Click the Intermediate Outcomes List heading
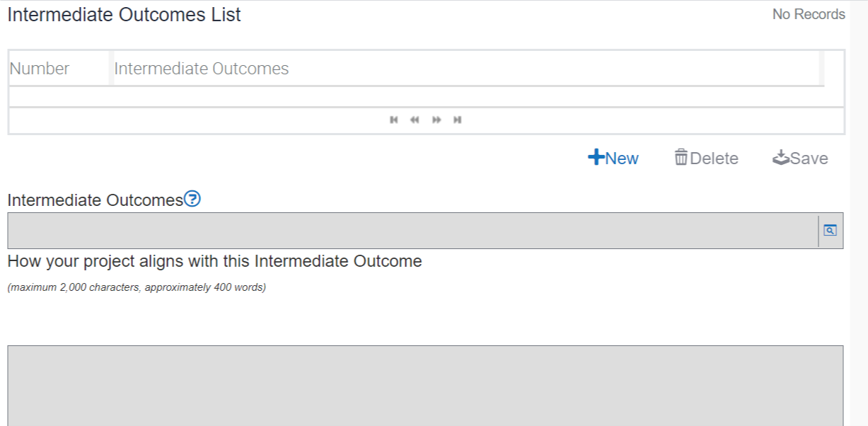Image resolution: width=868 pixels, height=426 pixels. point(124,14)
